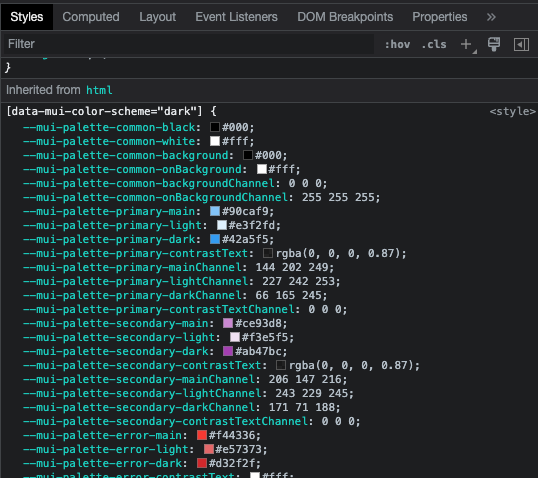Open the DOM Breakpoints tab
The width and height of the screenshot is (538, 478).
(x=345, y=17)
